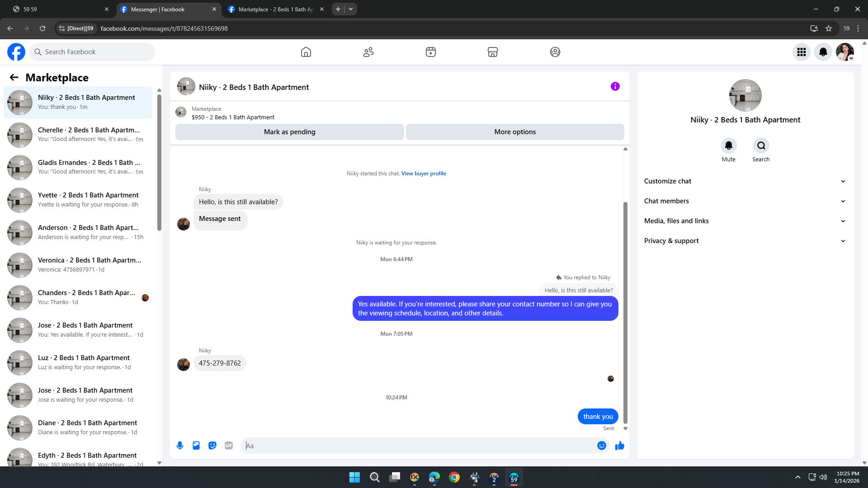Open the View buyer profile link
The width and height of the screenshot is (868, 488).
point(423,174)
